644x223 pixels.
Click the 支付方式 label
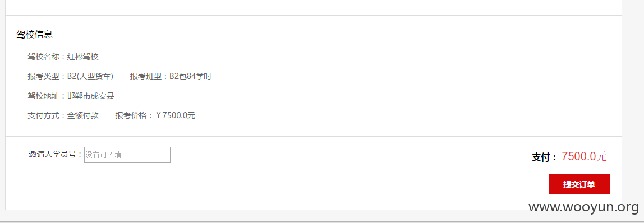click(x=43, y=115)
